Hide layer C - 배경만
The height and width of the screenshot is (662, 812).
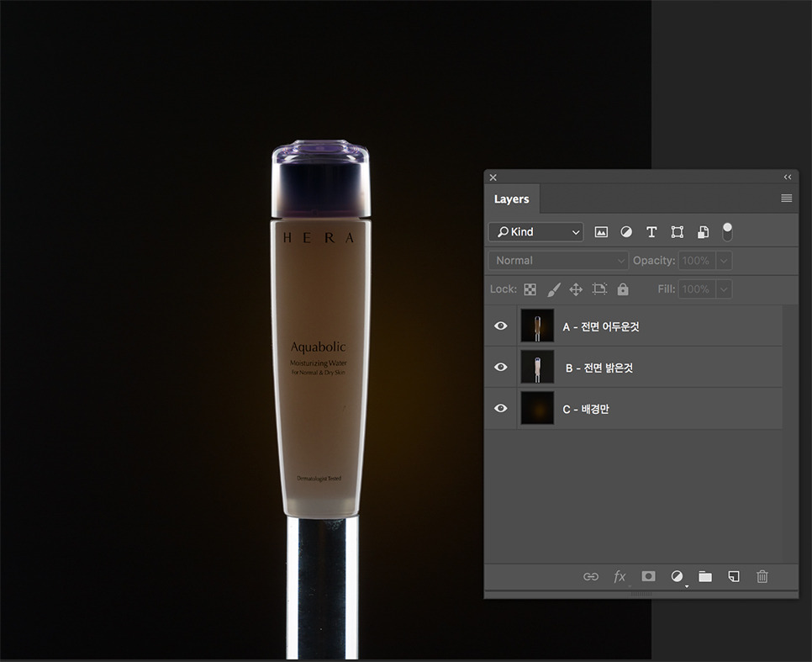[500, 408]
